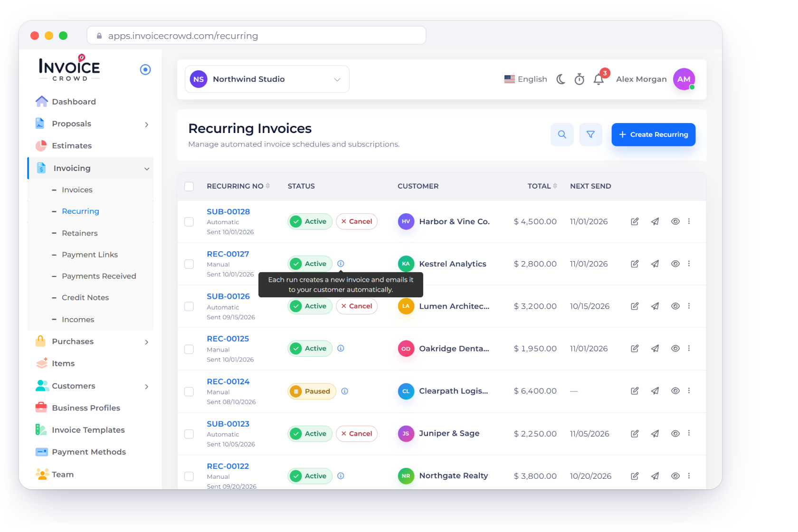Viewport: 798px width, 532px height.
Task: Open Payment Methods in sidebar
Action: pos(89,452)
